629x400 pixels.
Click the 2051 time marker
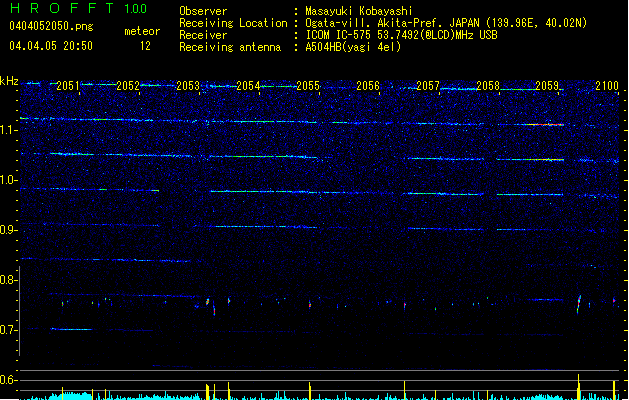coord(68,85)
